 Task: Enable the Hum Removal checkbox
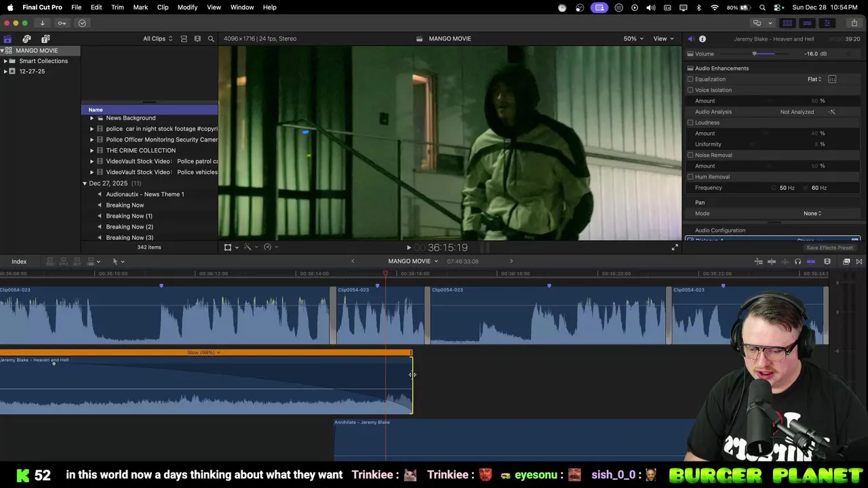click(x=690, y=177)
